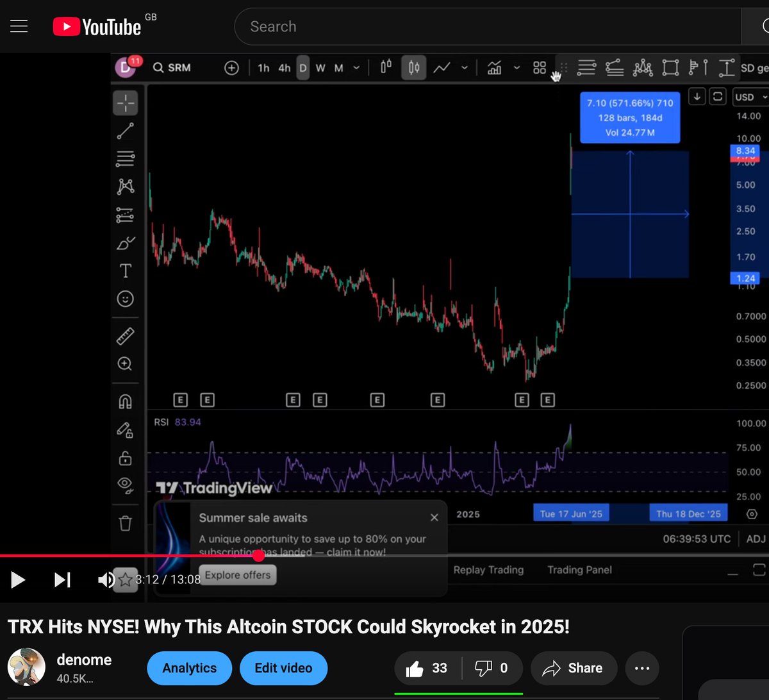Click the down-arrow button beside USD
The height and width of the screenshot is (700, 769).
pos(697,96)
